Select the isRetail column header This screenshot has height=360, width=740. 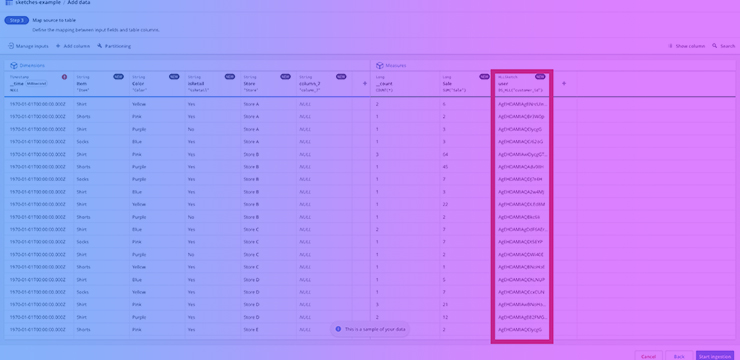[213, 84]
